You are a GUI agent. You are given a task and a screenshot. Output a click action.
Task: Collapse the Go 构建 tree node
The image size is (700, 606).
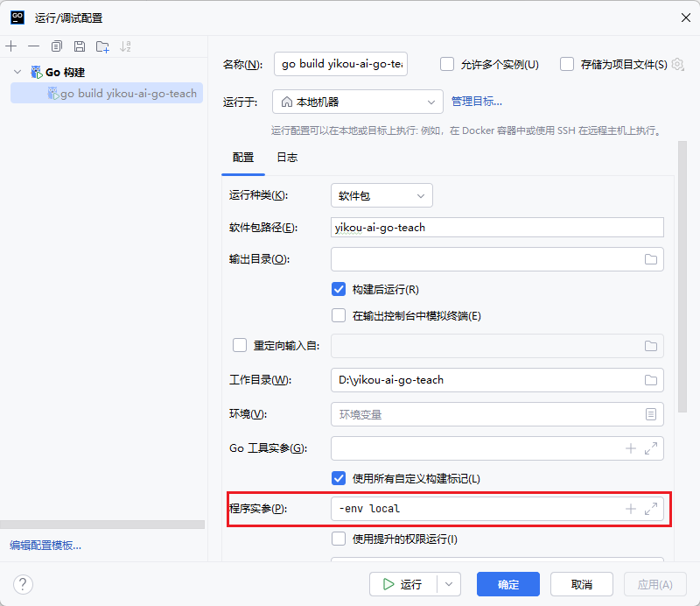click(17, 72)
